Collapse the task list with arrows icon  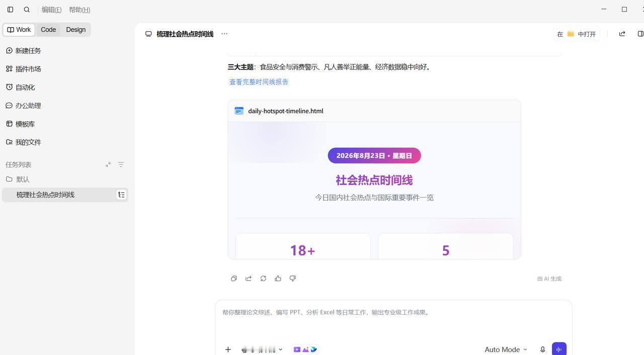[x=108, y=164]
